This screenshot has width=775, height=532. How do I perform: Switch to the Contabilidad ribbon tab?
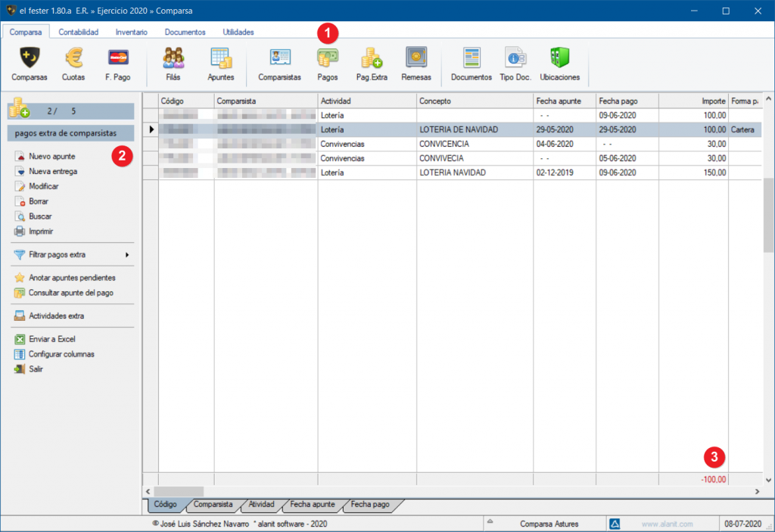click(x=79, y=33)
